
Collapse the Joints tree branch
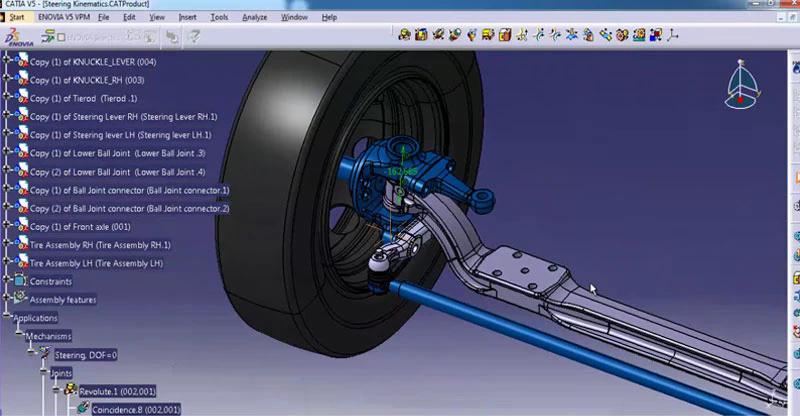(x=45, y=372)
